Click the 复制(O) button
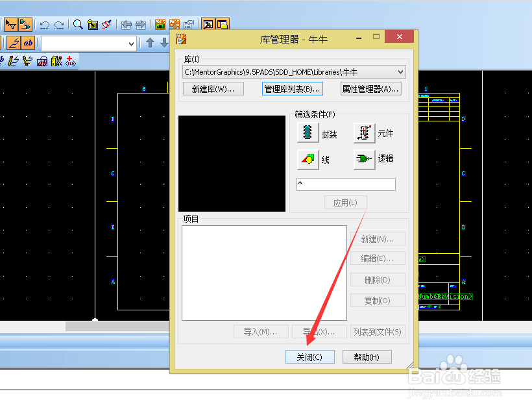 pos(378,301)
